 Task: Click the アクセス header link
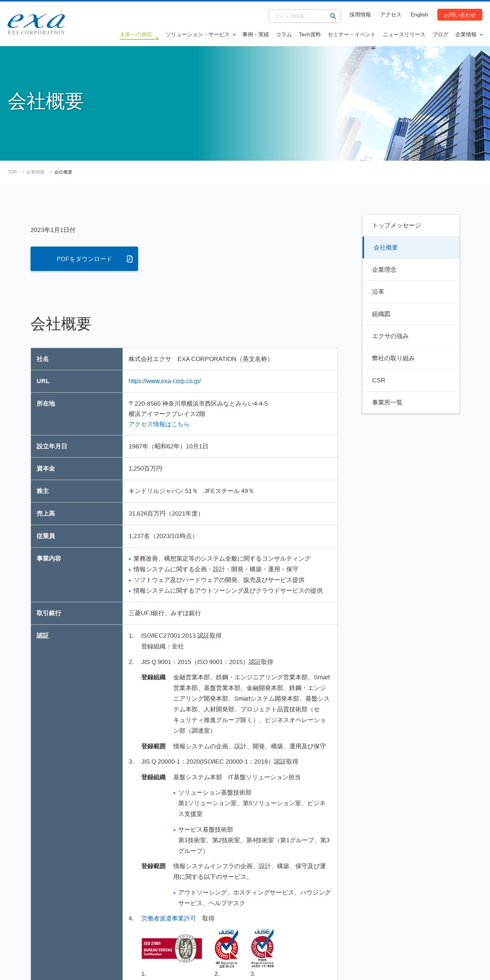pyautogui.click(x=391, y=15)
